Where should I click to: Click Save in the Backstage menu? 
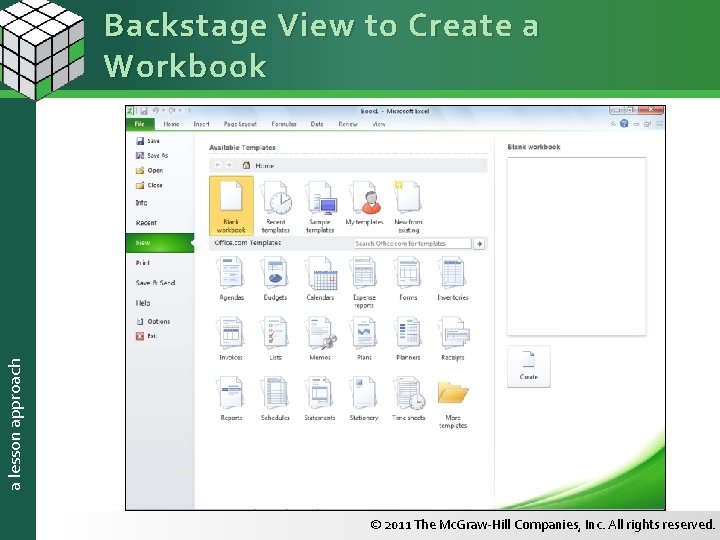point(148,141)
